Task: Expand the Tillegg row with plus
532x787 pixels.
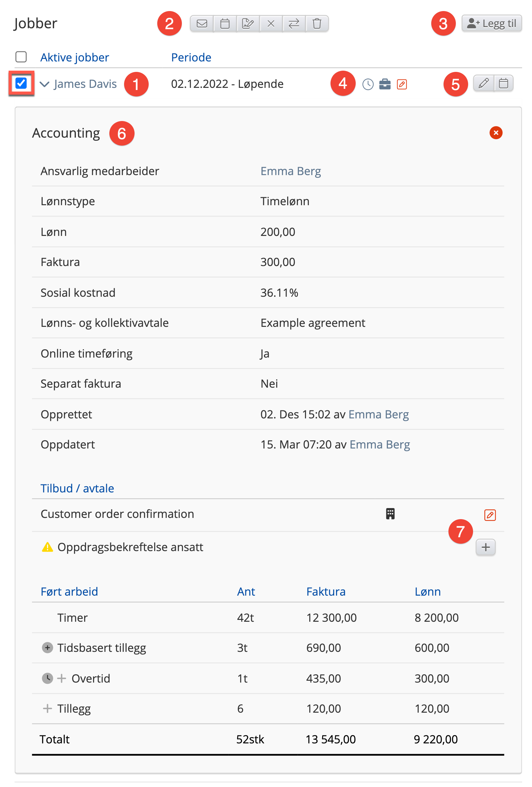Action: (47, 708)
